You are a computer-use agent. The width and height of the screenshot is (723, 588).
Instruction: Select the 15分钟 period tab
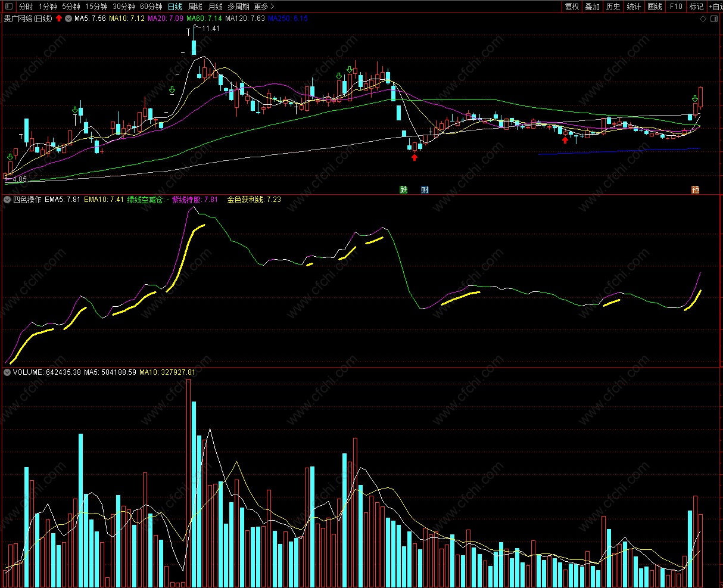(x=96, y=7)
